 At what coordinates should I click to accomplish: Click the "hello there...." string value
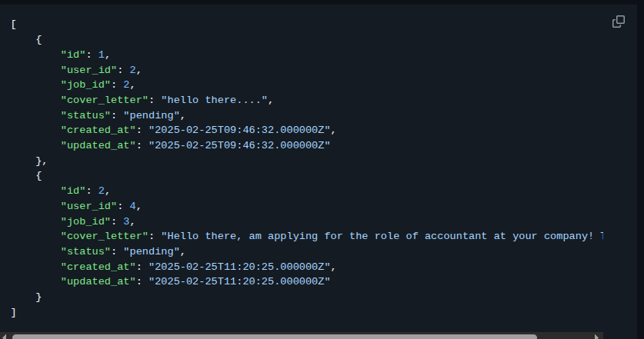pyautogui.click(x=214, y=100)
